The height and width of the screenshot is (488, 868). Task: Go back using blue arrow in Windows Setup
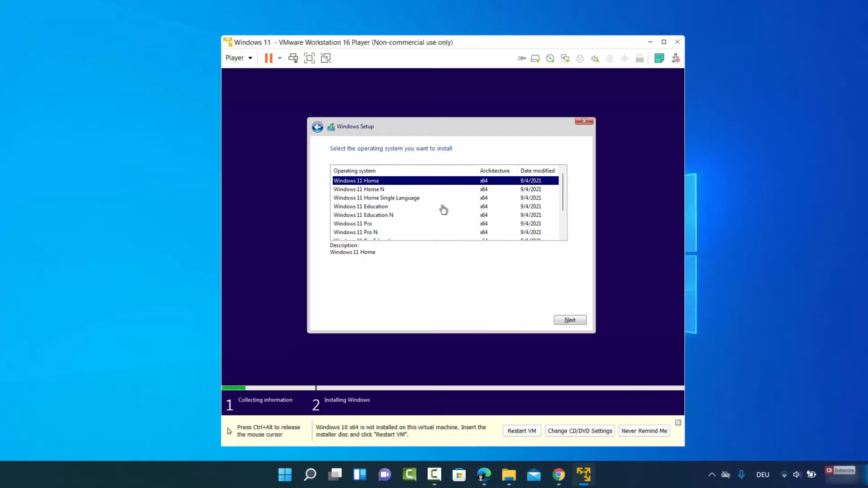[x=318, y=127]
